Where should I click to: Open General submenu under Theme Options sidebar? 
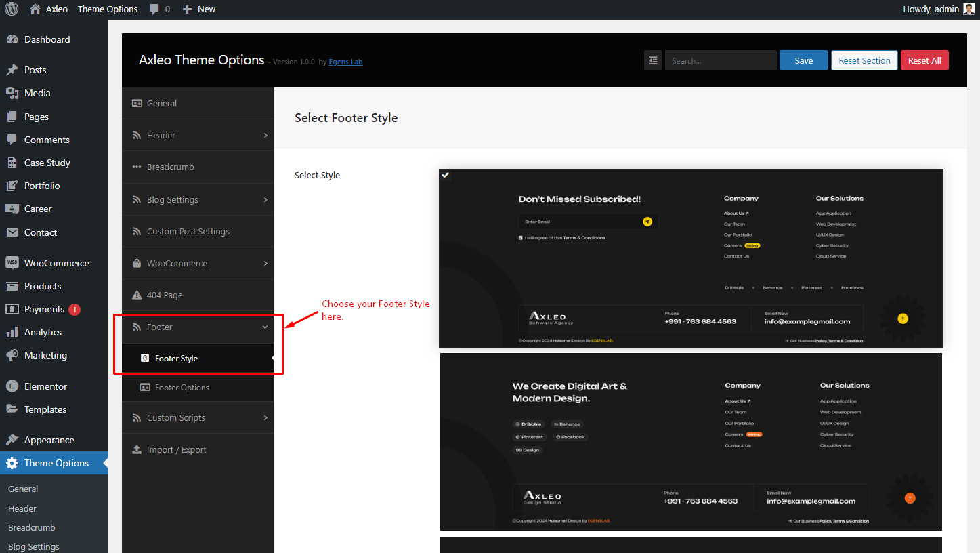click(x=23, y=489)
